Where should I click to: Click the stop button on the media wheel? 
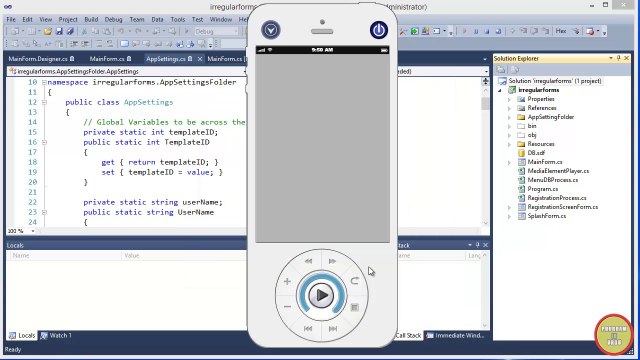tap(354, 307)
